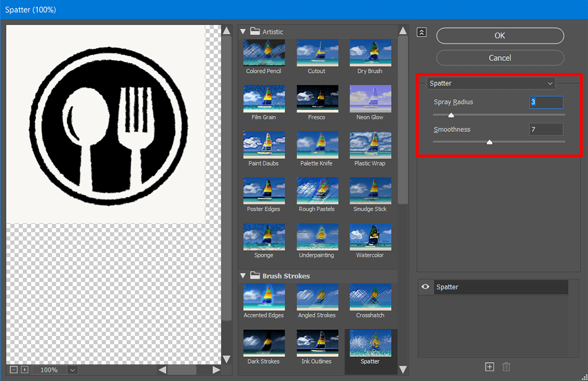Screen dimensions: 588x381
Task: Click the filter list scroll up arrow
Action: click(403, 31)
